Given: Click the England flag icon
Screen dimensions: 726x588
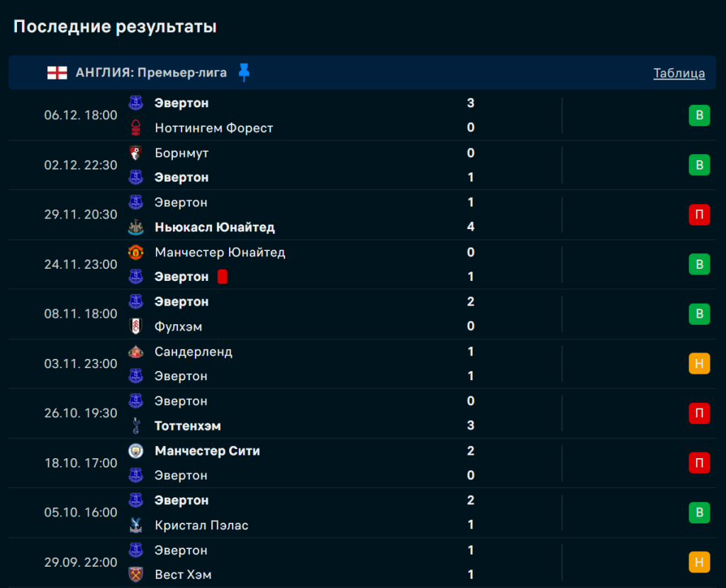Looking at the screenshot, I should coord(57,72).
